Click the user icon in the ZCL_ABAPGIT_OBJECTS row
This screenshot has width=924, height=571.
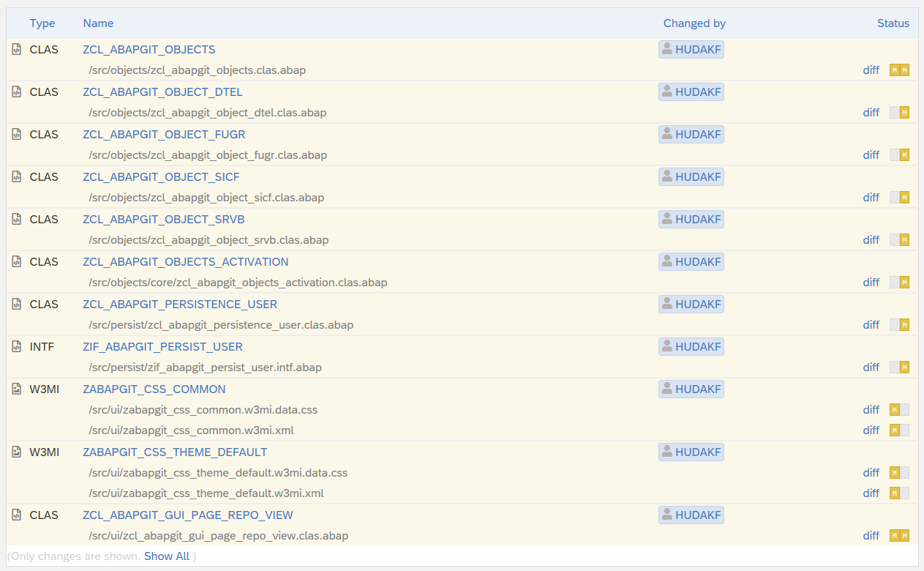[x=666, y=49]
